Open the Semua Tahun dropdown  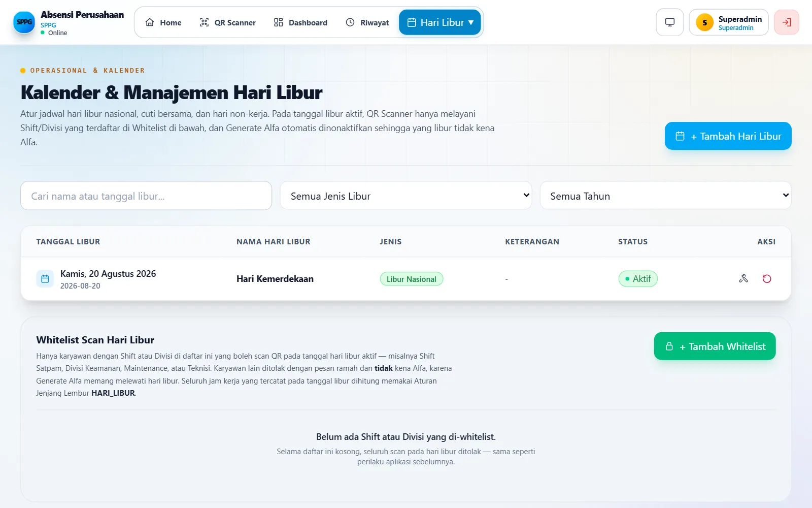click(x=665, y=196)
